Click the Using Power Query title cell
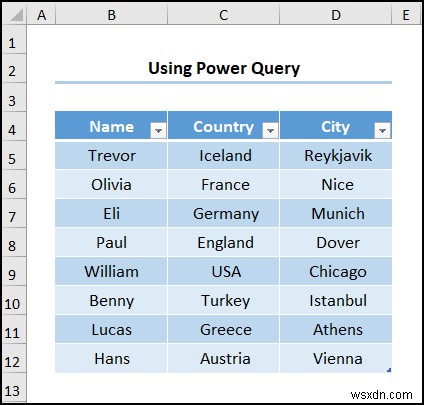The height and width of the screenshot is (405, 424). [x=224, y=68]
